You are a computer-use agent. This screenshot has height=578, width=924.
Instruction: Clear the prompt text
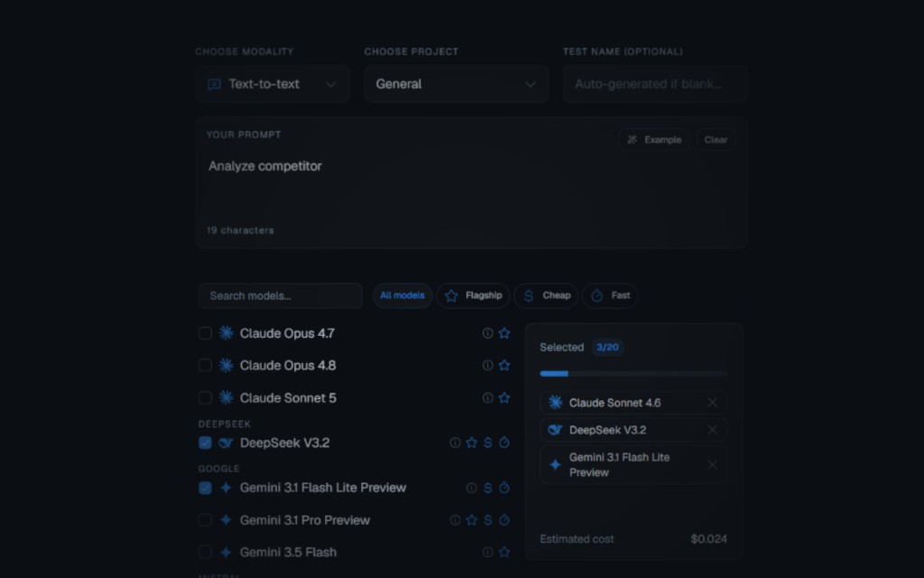click(716, 140)
